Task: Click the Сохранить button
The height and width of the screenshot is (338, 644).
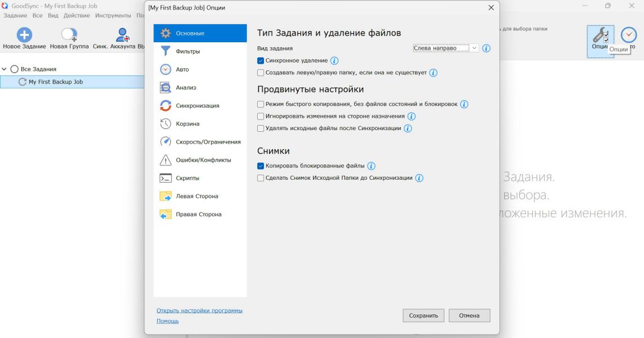Action: pos(424,315)
